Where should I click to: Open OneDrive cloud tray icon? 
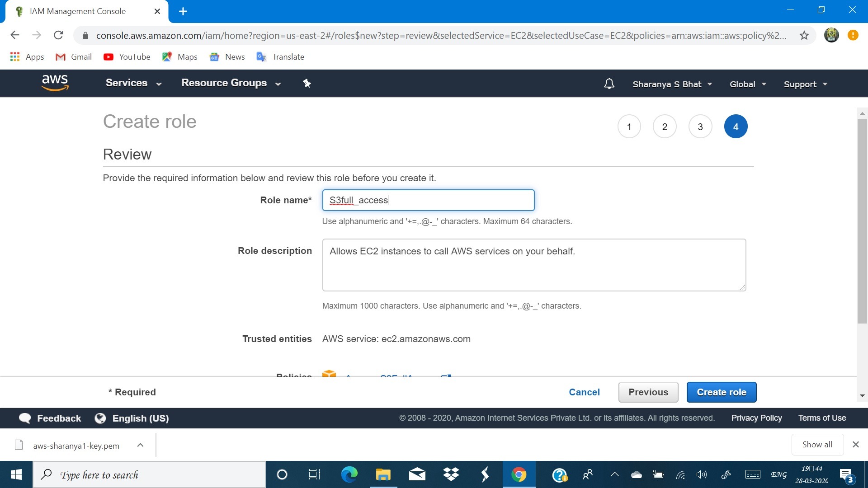[x=637, y=474]
